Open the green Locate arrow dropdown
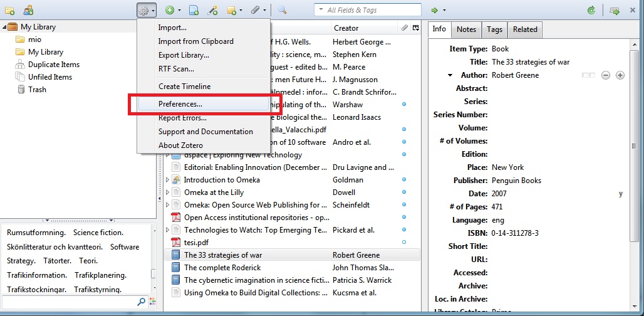 click(438, 10)
